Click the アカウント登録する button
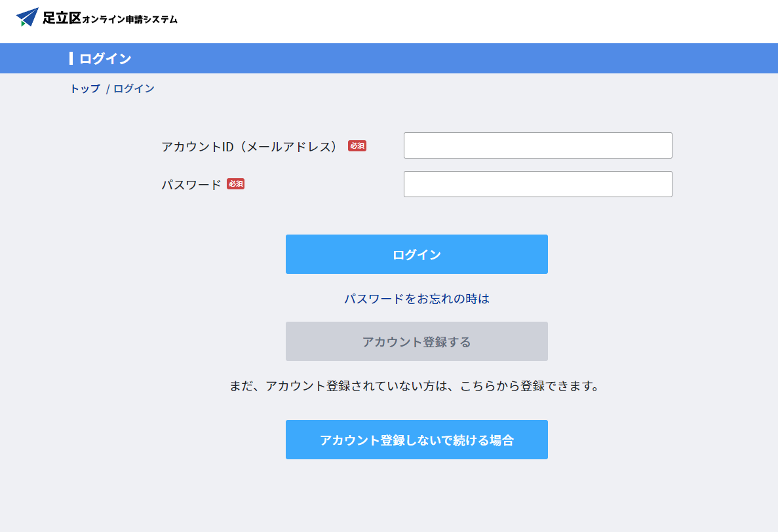The height and width of the screenshot is (532, 778). pyautogui.click(x=417, y=341)
